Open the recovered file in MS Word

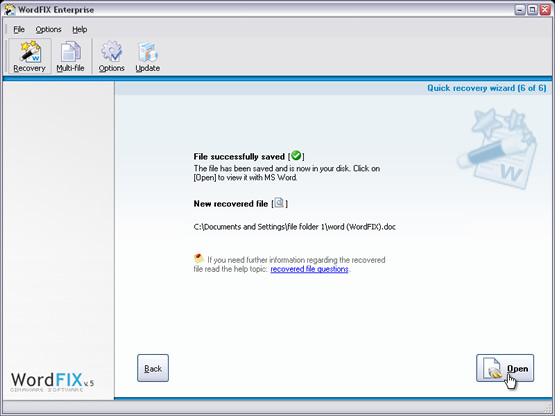(505, 368)
